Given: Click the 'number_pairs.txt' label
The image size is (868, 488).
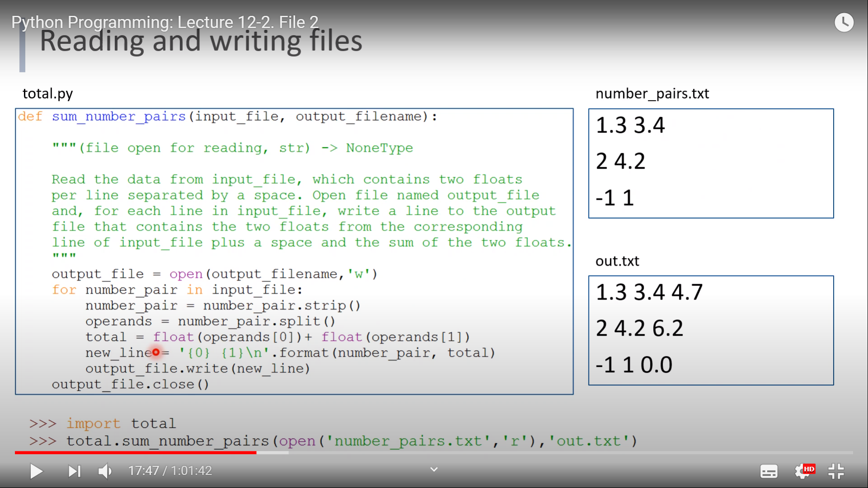Looking at the screenshot, I should click(x=652, y=94).
